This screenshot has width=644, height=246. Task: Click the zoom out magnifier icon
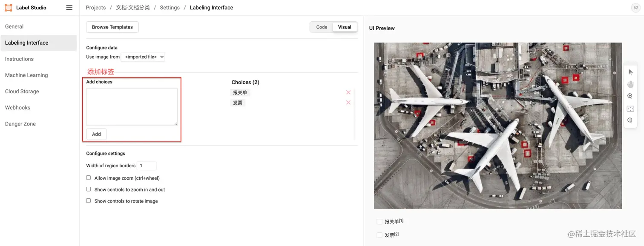[630, 121]
